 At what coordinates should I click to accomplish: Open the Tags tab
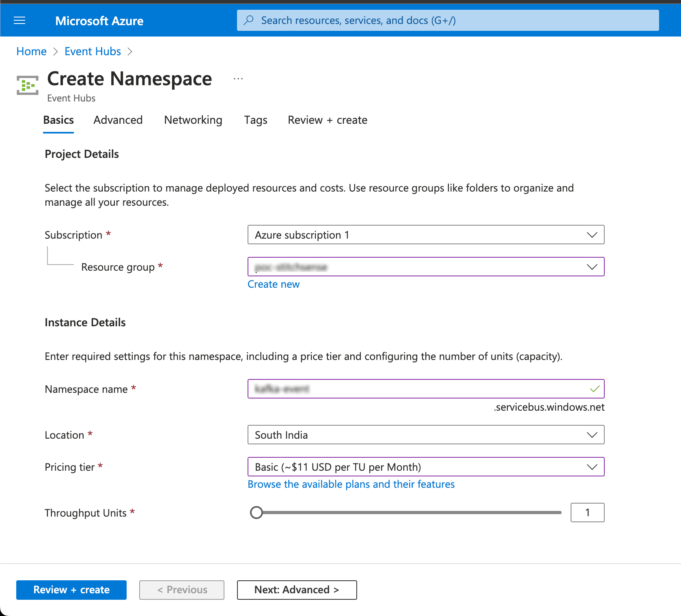click(256, 120)
